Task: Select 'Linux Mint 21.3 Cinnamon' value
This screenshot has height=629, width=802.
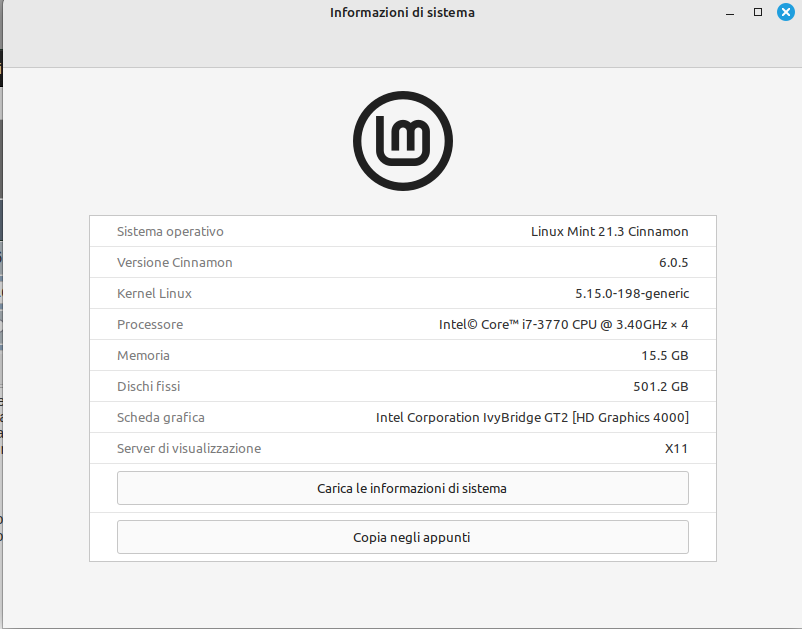Action: point(610,232)
